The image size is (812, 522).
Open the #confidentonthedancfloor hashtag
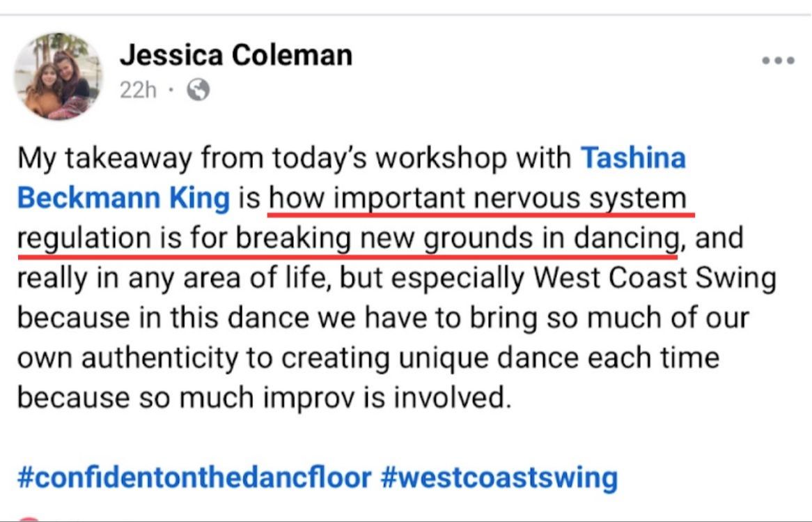pos(194,477)
